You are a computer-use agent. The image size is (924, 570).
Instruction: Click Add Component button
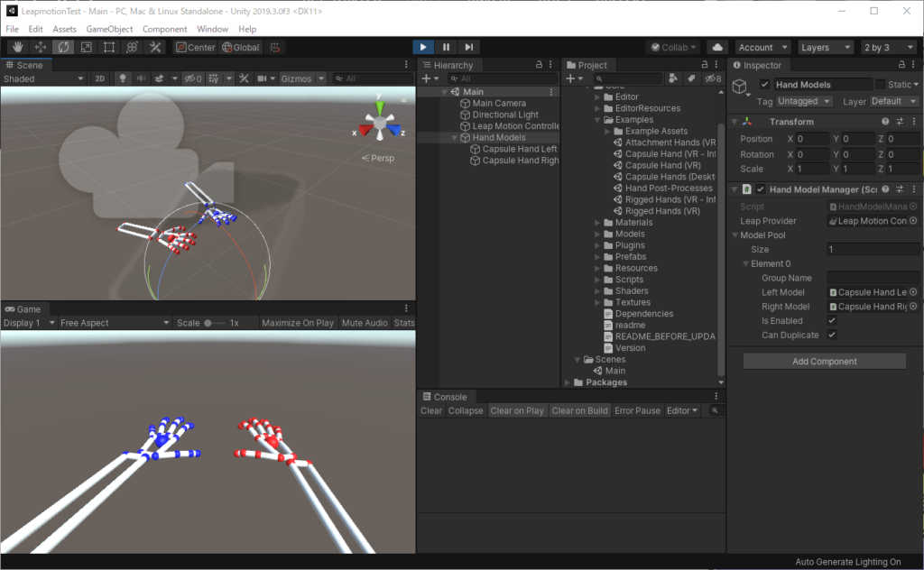(824, 361)
